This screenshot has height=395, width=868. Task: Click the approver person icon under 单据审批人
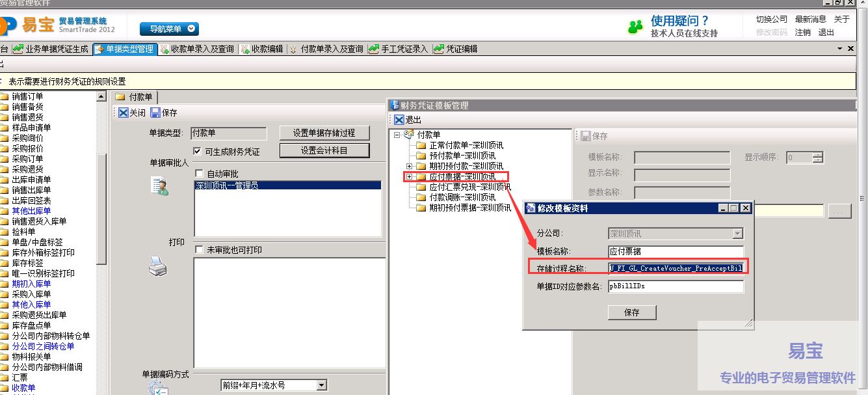pyautogui.click(x=159, y=186)
